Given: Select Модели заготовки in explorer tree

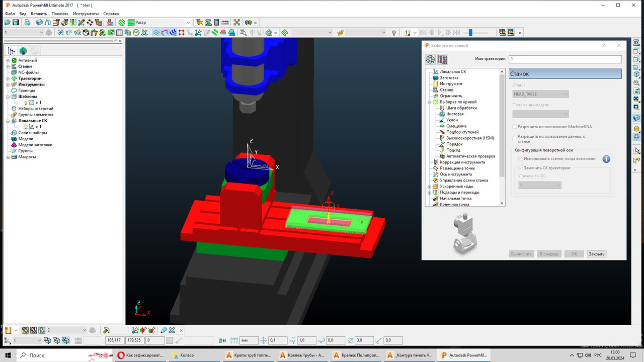Looking at the screenshot, I should click(35, 145).
